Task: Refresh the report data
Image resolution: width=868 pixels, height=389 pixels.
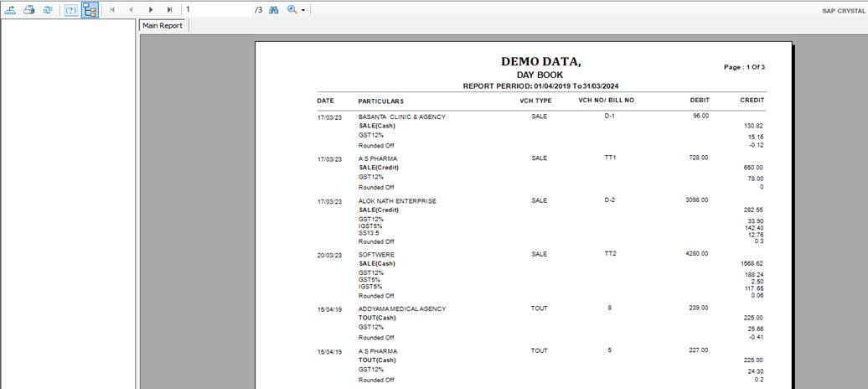Action: coord(48,9)
